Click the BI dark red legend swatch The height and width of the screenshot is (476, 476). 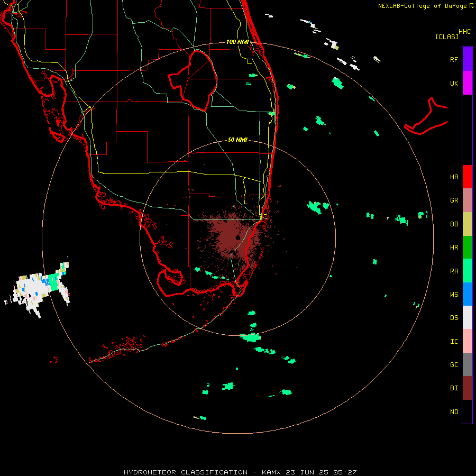467,388
